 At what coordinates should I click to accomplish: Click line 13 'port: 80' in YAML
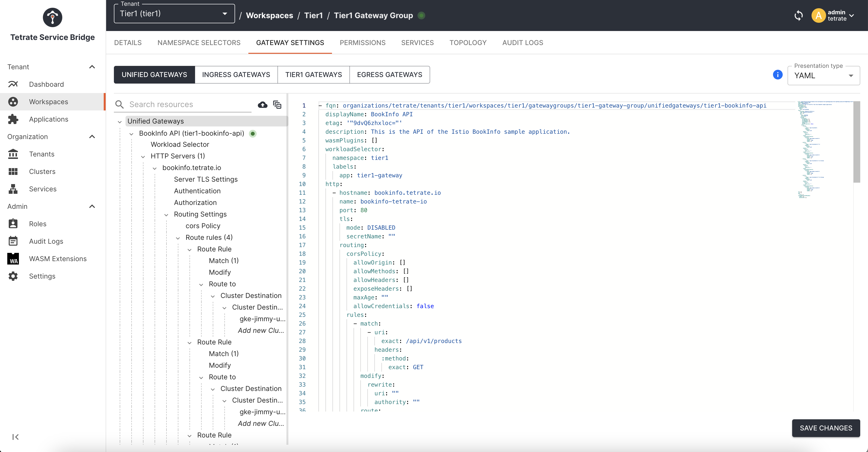[x=353, y=210]
